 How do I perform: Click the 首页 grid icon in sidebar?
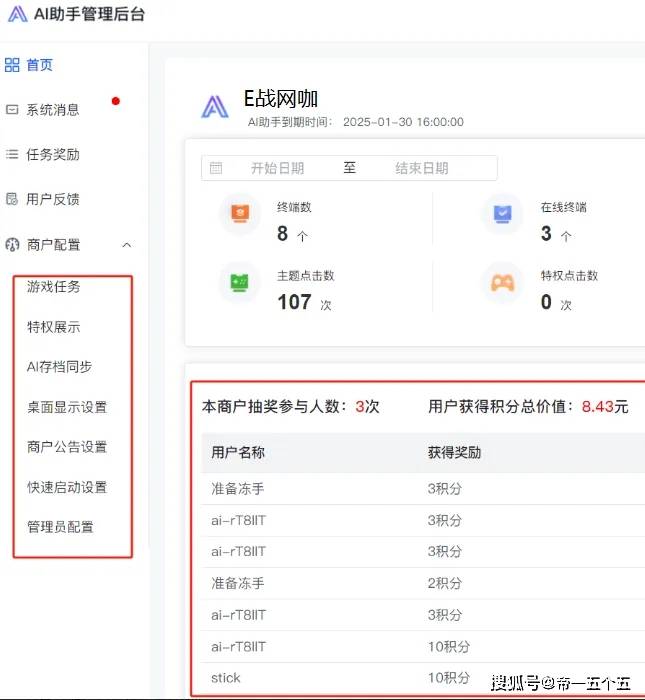(x=12, y=65)
